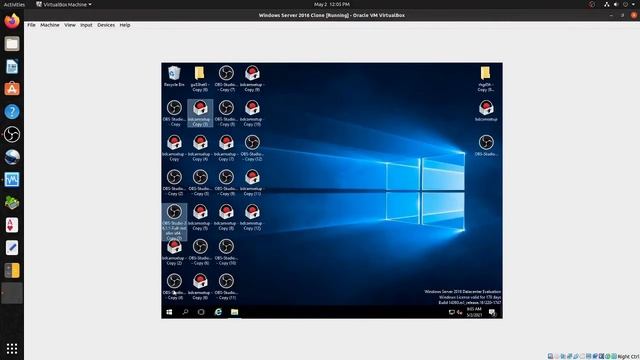Viewport: 640px width, 360px height.
Task: Select the OBS-Studio Copy (11) desktop icon
Action: tap(226, 287)
